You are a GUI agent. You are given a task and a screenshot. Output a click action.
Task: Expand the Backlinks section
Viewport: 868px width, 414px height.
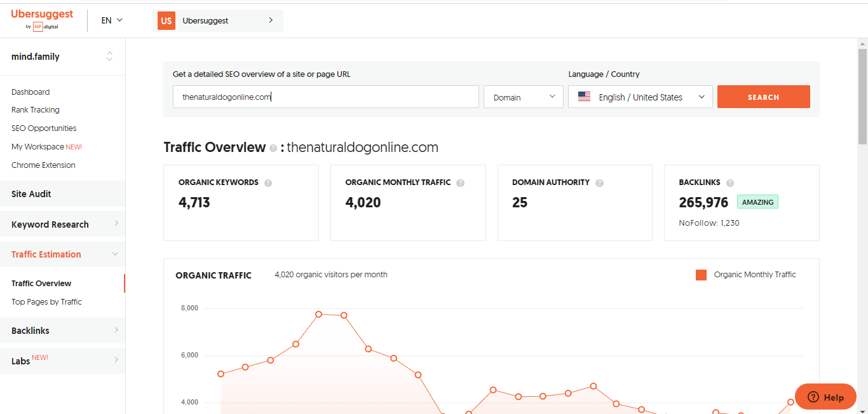(62, 331)
